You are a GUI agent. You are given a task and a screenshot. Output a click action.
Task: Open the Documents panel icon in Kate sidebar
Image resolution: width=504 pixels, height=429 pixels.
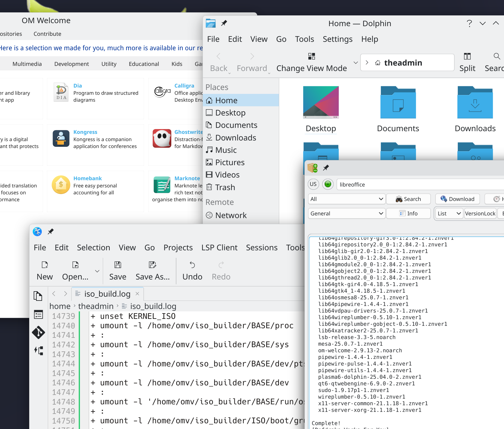pyautogui.click(x=38, y=296)
